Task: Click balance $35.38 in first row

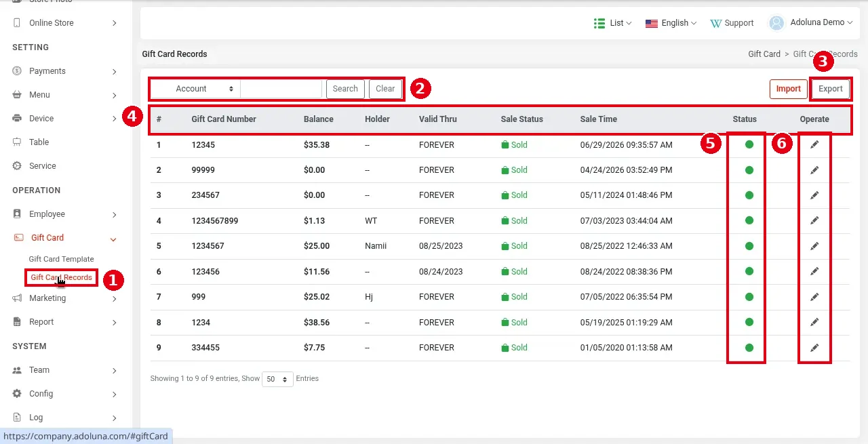Action: [x=317, y=145]
